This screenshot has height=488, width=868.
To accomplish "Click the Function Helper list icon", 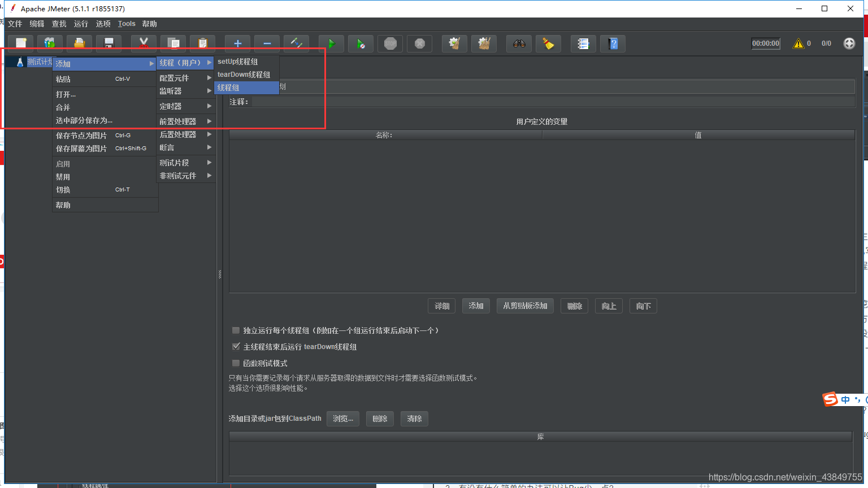I will 583,43.
